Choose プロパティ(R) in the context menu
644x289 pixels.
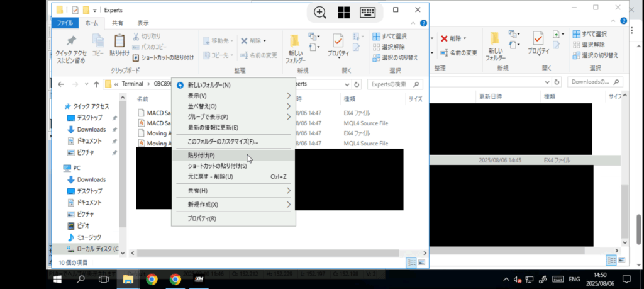click(202, 218)
